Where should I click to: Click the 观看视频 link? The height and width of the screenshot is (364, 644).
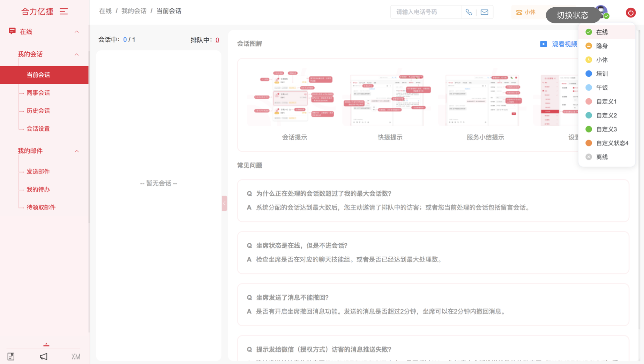coord(564,44)
